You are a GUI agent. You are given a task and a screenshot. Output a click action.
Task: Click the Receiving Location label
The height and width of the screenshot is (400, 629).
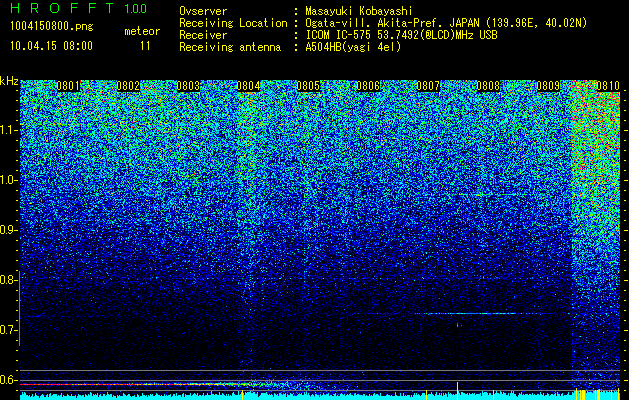click(x=233, y=23)
